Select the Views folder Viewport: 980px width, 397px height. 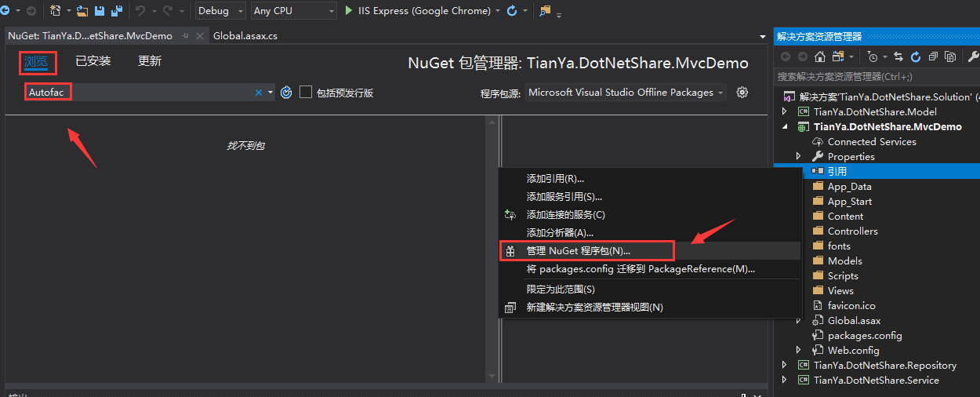pyautogui.click(x=840, y=291)
